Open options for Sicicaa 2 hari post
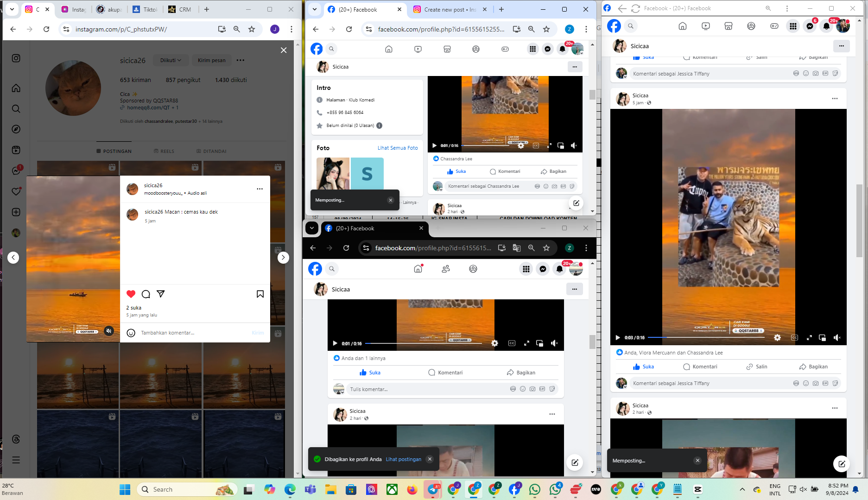Viewport: 868px width, 500px height. [x=552, y=414]
